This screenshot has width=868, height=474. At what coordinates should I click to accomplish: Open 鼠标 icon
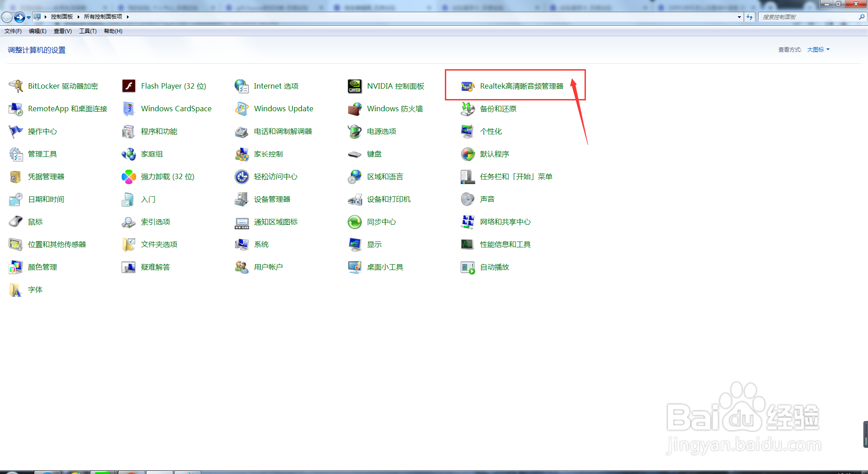[16, 222]
